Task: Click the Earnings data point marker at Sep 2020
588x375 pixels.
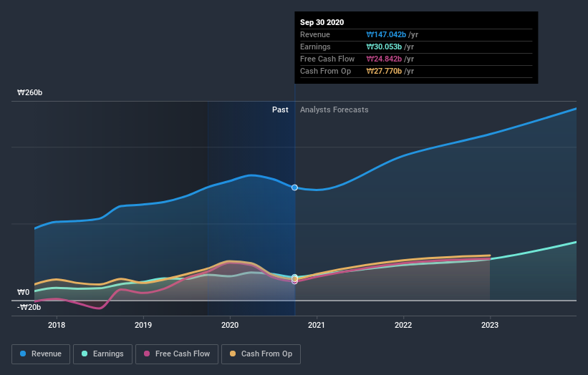Action: (295, 277)
